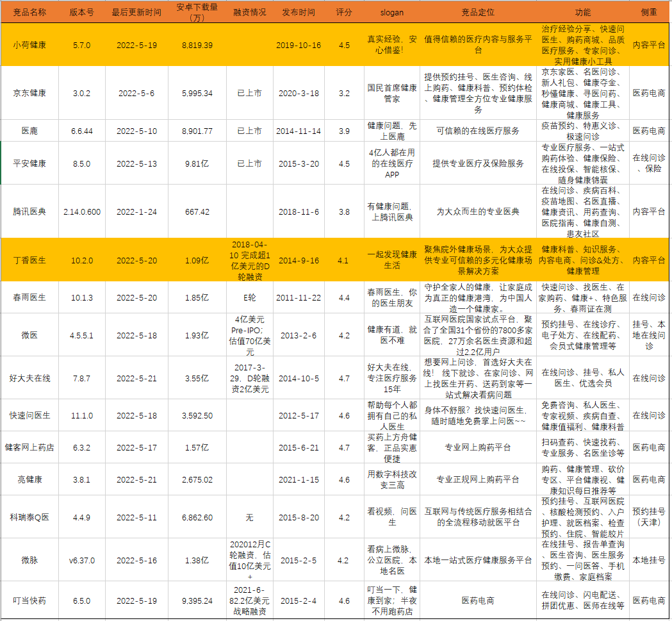Click the 微医 Pre-IPO financing cell

point(249,335)
